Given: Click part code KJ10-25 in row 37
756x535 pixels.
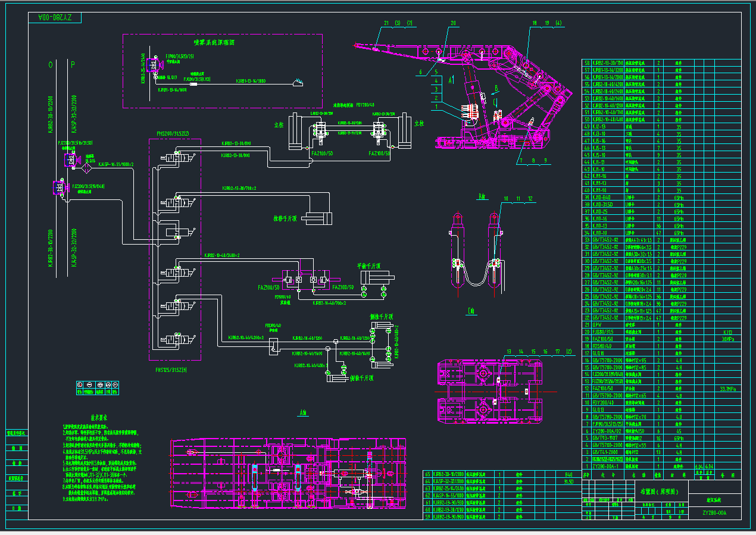Looking at the screenshot, I should (600, 212).
